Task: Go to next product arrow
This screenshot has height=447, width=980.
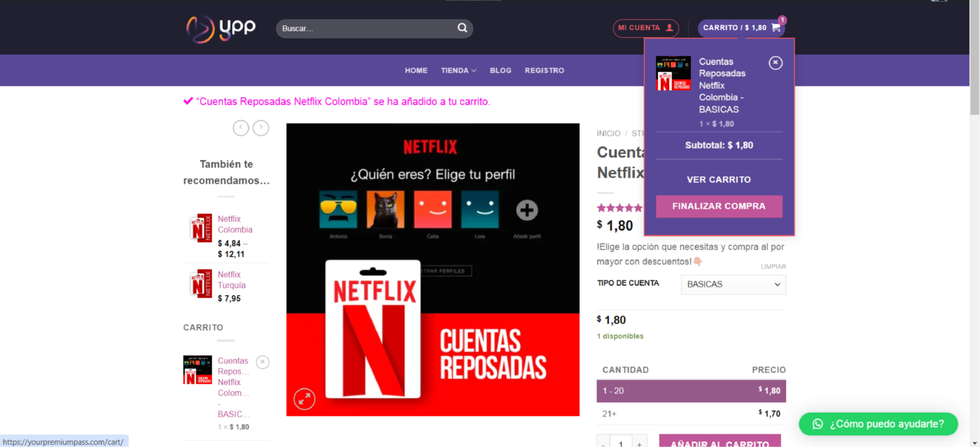Action: click(261, 127)
